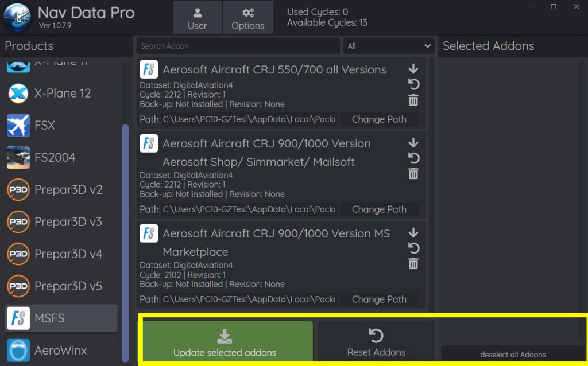Open the Options tab

coord(248,18)
